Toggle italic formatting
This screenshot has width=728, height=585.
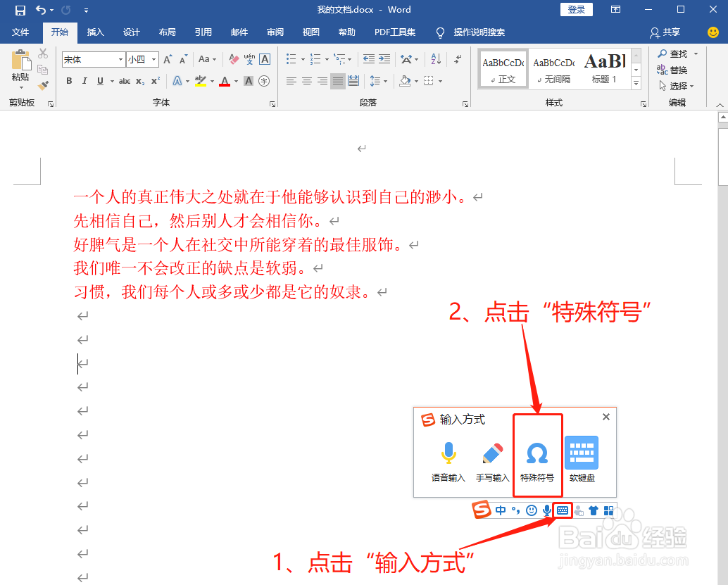(84, 80)
